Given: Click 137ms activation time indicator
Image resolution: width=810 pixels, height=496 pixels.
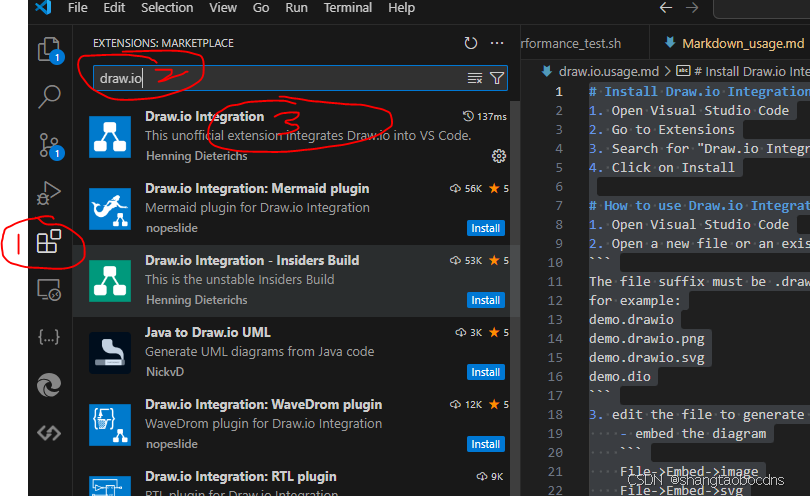Looking at the screenshot, I should tap(485, 117).
